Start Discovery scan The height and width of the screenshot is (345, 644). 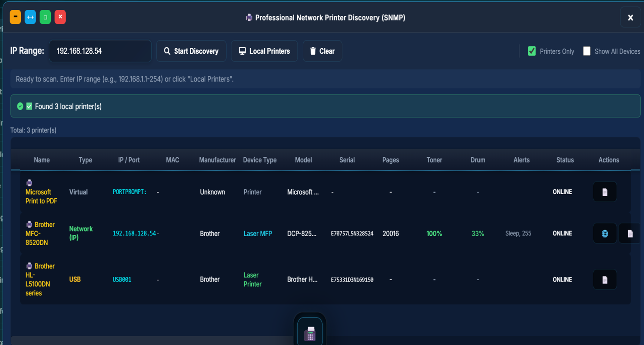point(191,51)
